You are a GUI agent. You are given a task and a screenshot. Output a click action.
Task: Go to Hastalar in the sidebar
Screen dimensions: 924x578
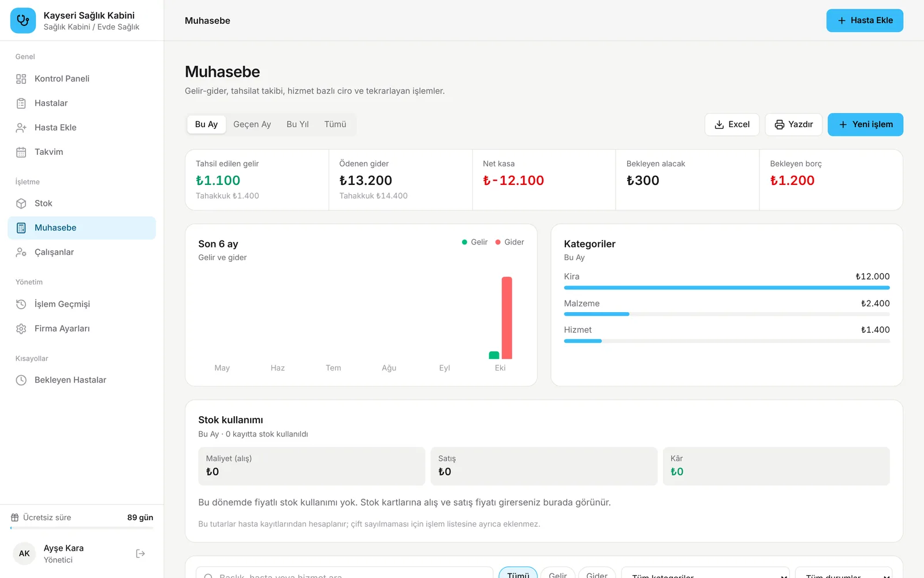pyautogui.click(x=81, y=103)
